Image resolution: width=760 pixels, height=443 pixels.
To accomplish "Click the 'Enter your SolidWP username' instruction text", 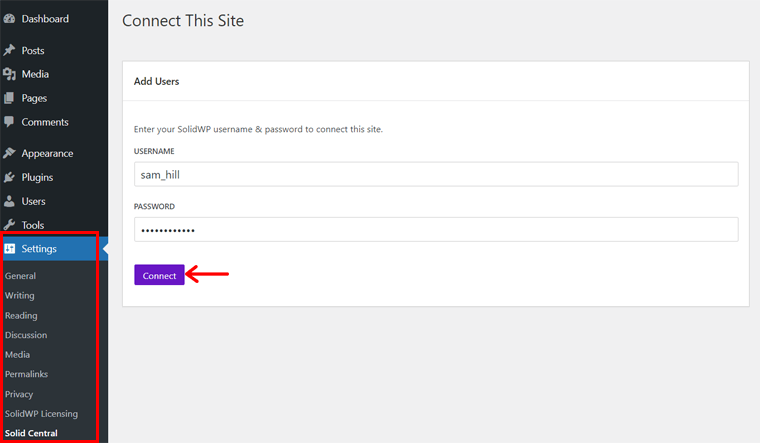I will (258, 129).
